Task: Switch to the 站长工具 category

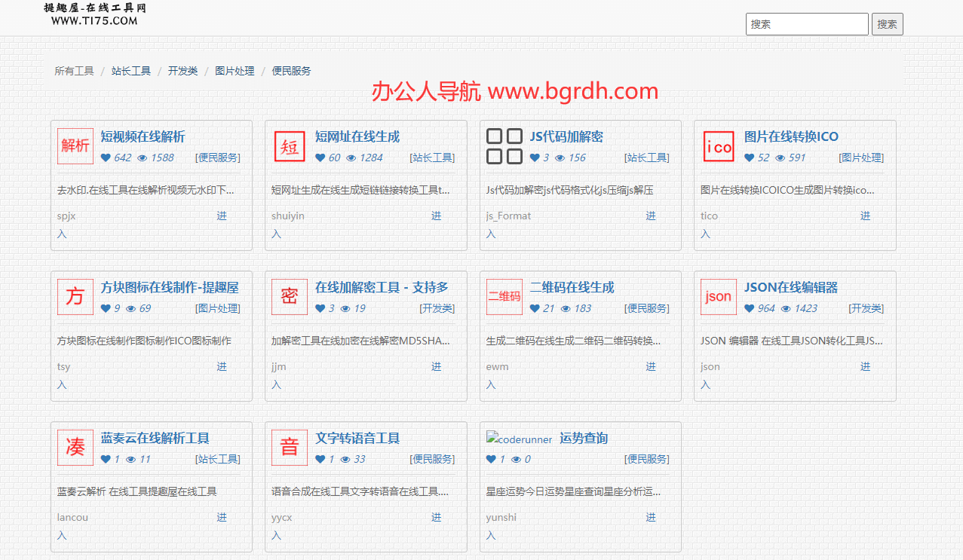Action: [x=131, y=71]
